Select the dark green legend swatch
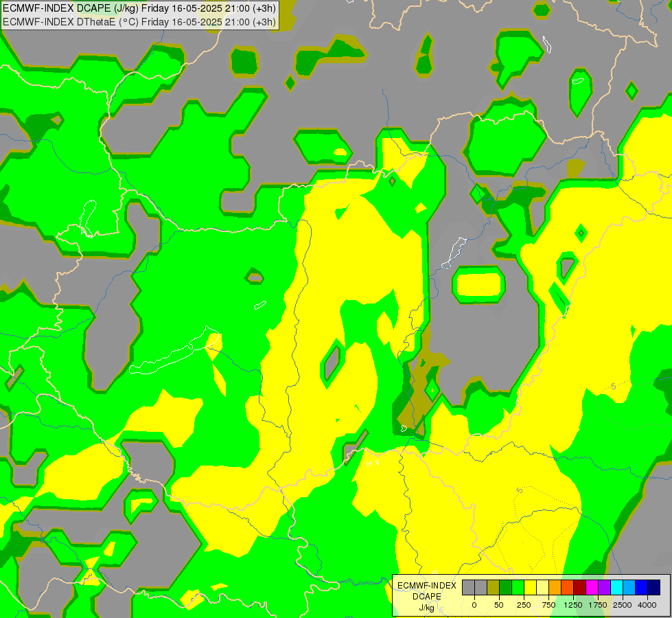This screenshot has width=672, height=618. point(505,587)
